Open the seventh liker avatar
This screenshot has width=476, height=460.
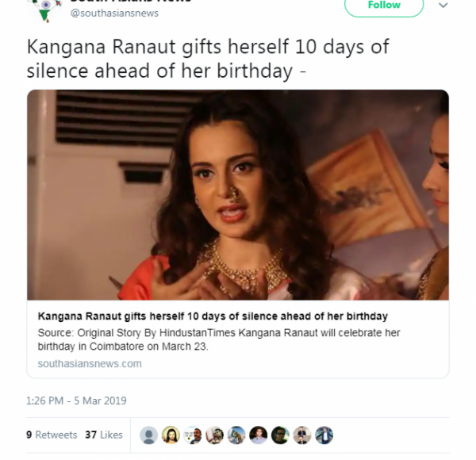coord(280,435)
